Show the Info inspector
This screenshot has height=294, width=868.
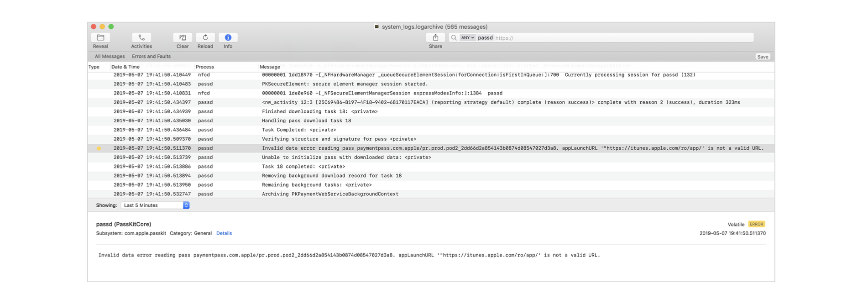tap(228, 38)
